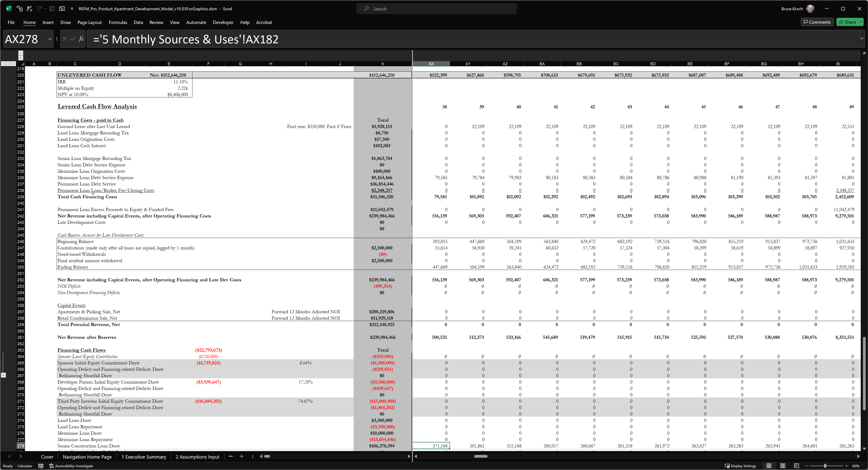This screenshot has width=868, height=470.
Task: Click column outline level 2 button
Action: click(21, 58)
